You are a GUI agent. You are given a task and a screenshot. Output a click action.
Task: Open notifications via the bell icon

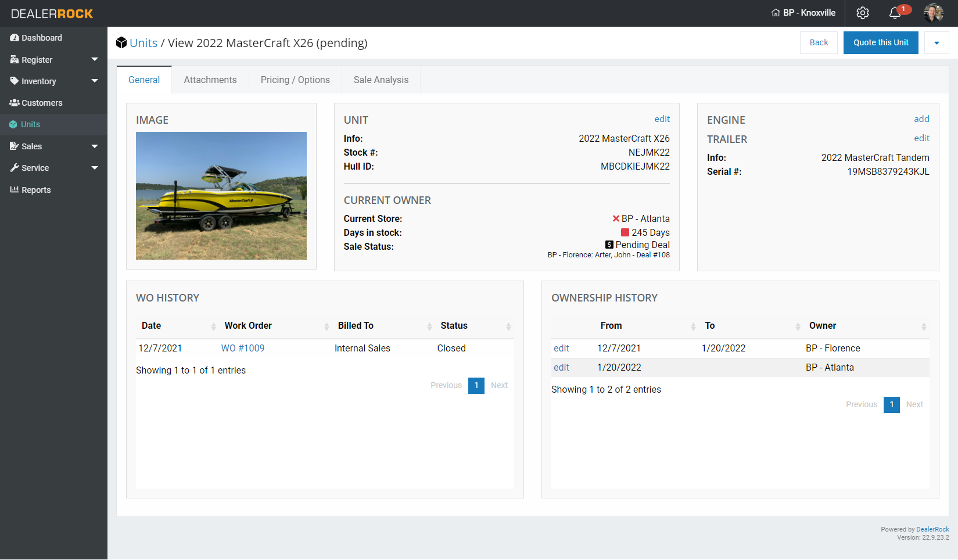pyautogui.click(x=894, y=13)
